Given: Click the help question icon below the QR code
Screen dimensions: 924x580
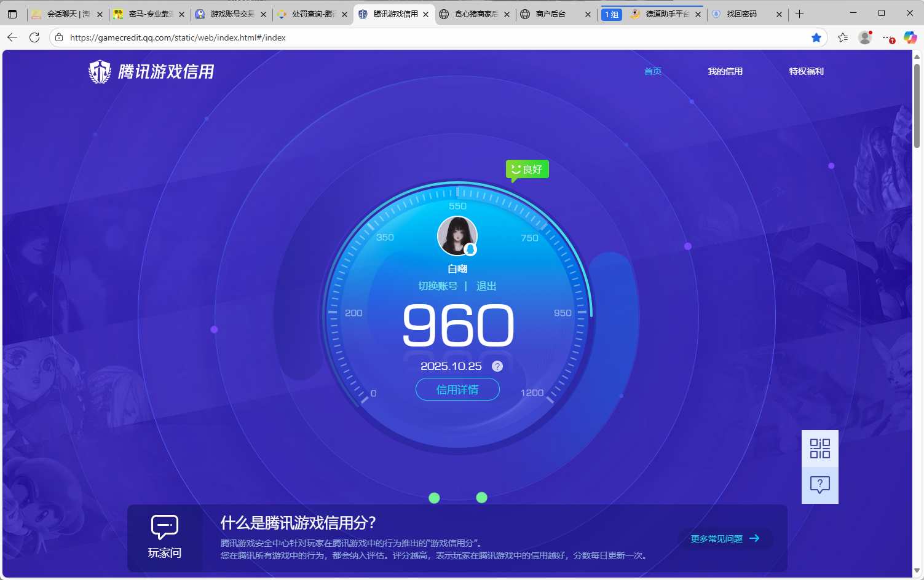Looking at the screenshot, I should [x=819, y=485].
